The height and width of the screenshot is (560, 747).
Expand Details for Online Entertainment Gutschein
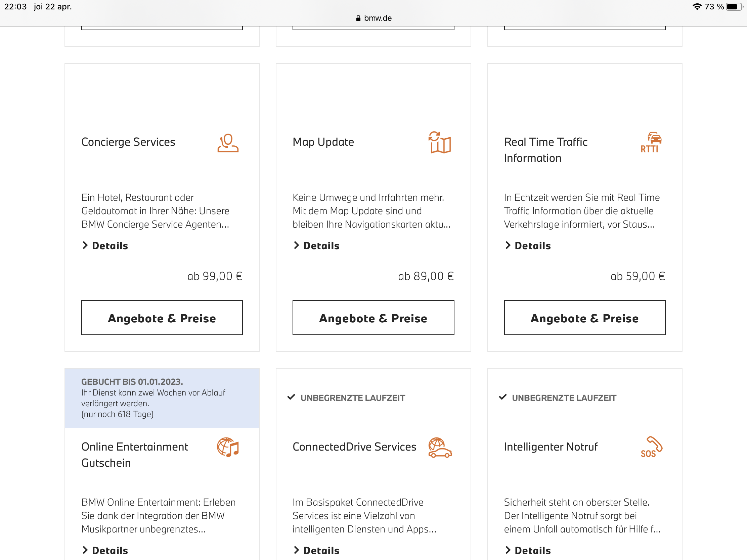point(105,551)
